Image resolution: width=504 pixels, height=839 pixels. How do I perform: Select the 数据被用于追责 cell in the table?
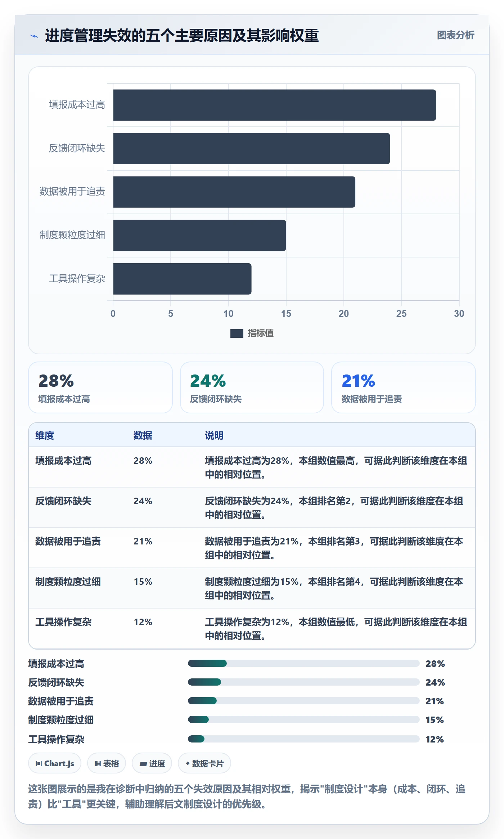click(x=68, y=541)
